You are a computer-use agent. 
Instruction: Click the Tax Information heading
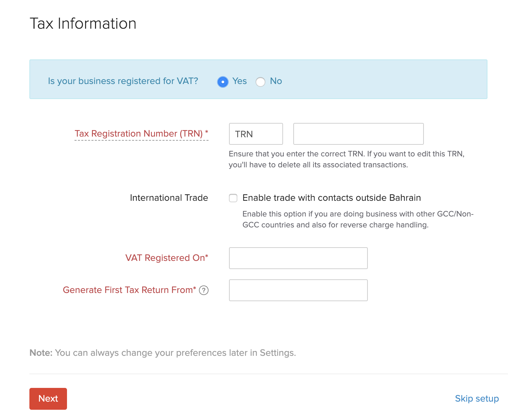click(83, 23)
